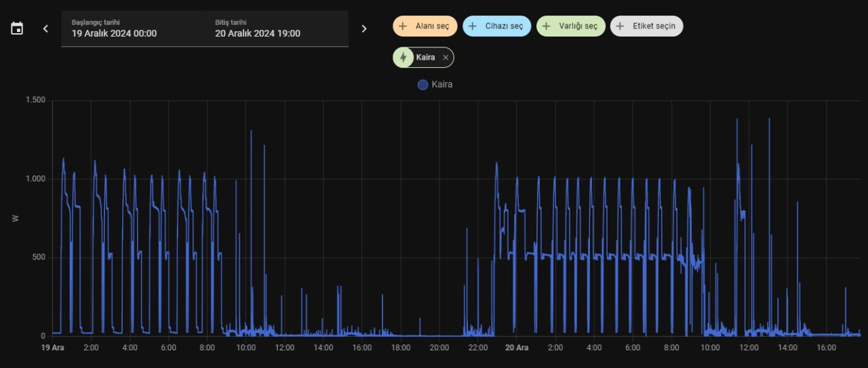Click the plus icon on Alanı seç

point(403,26)
